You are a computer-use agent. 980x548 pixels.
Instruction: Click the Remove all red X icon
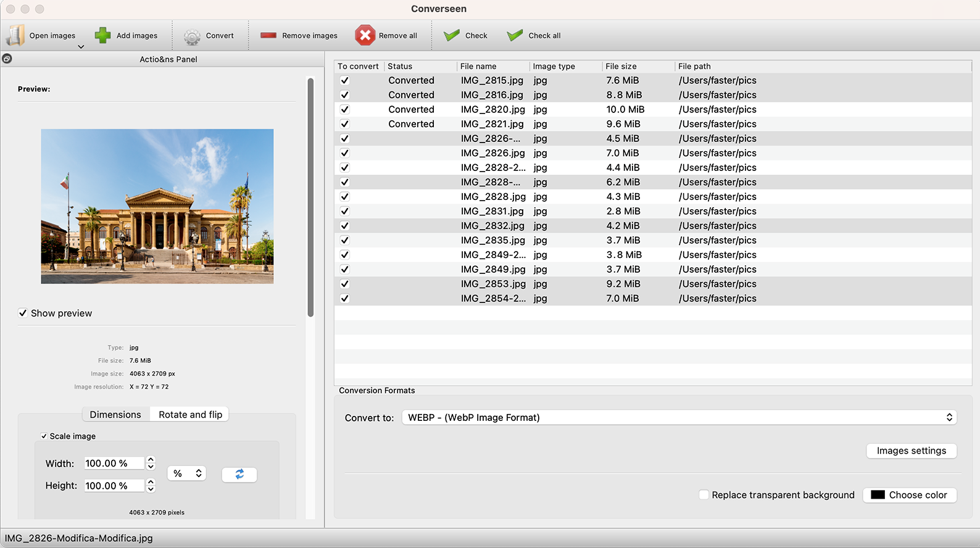click(365, 35)
